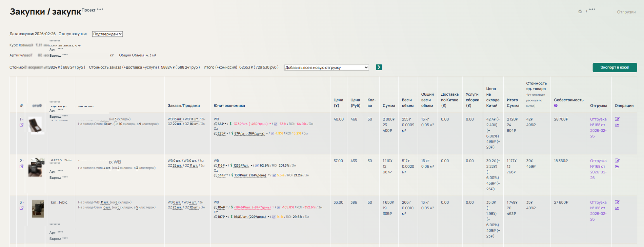The height and width of the screenshot is (247, 644).
Task: Expand the caret after 164₽/шт. (22₽/день)
Action: tap(268, 217)
